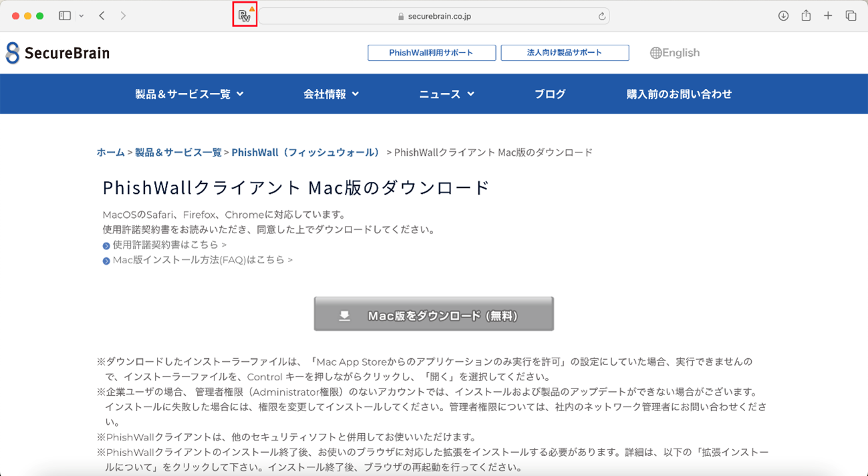This screenshot has height=476, width=868.
Task: Toggle the Safari sidebar button
Action: pos(65,15)
